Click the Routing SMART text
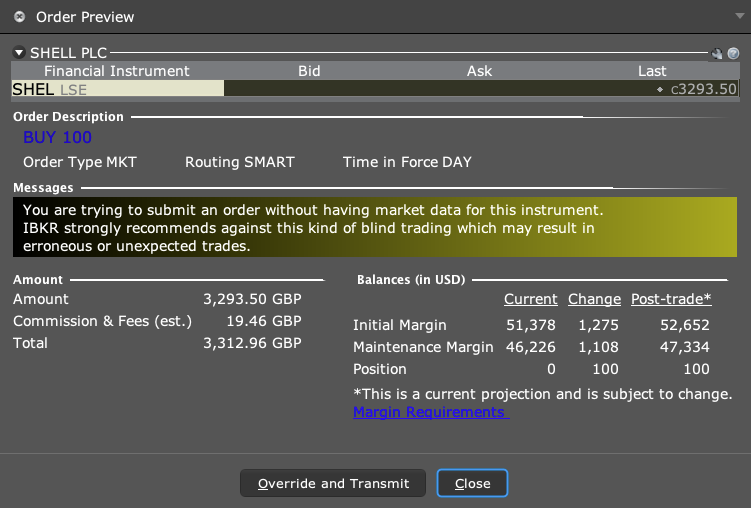Image resolution: width=751 pixels, height=508 pixels. tap(240, 162)
